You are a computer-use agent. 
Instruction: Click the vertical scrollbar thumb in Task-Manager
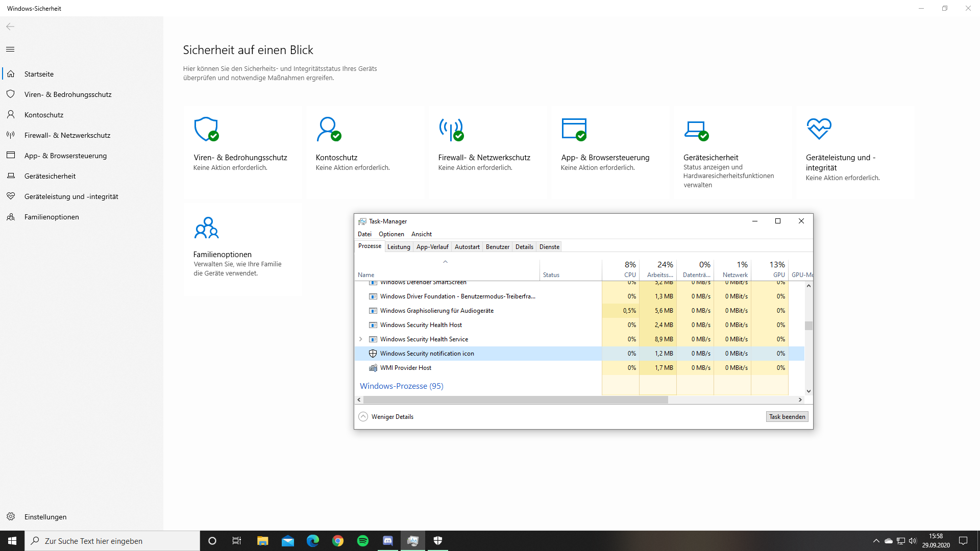[808, 325]
